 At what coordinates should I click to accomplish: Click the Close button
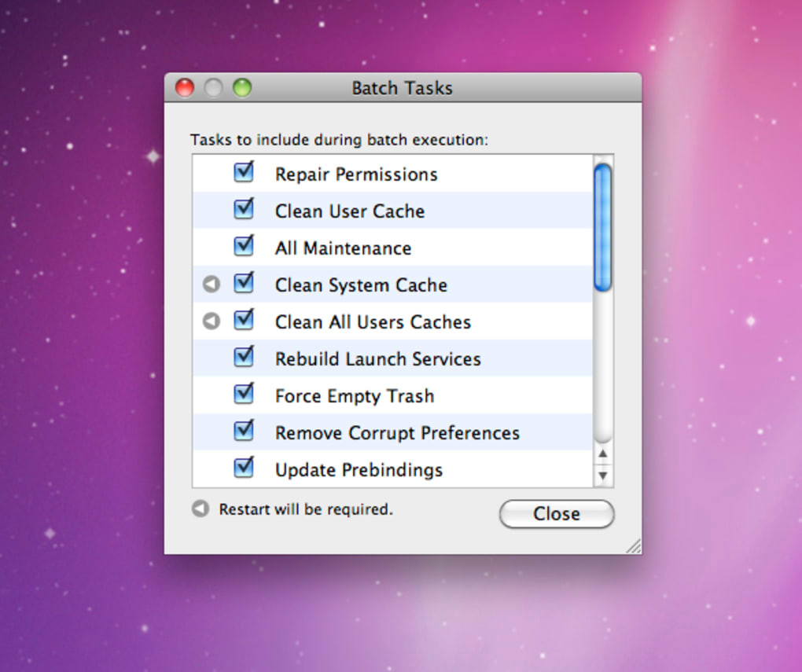click(557, 513)
